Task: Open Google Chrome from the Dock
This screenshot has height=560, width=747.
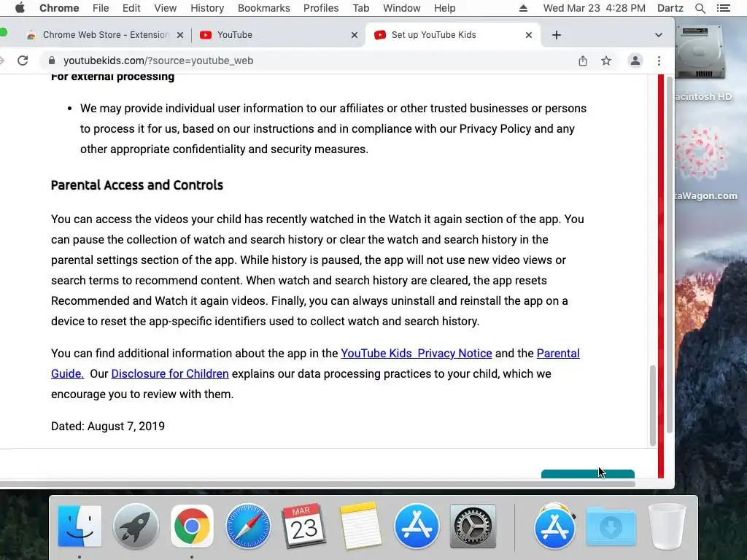Action: (x=192, y=526)
